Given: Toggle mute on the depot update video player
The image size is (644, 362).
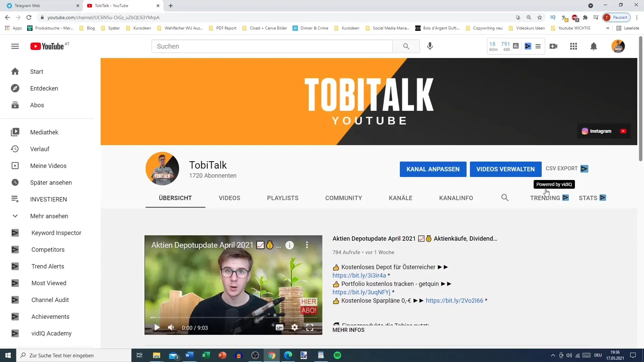Looking at the screenshot, I should tap(172, 328).
